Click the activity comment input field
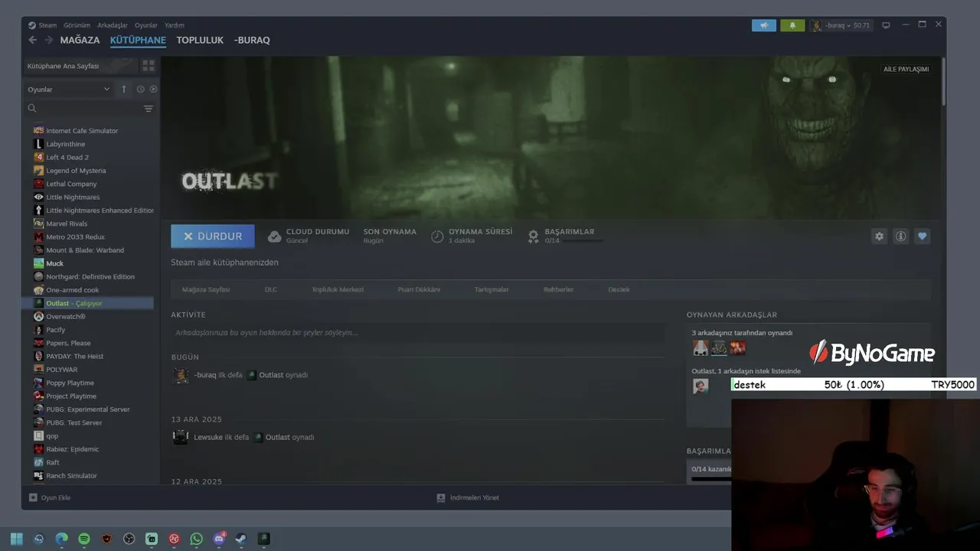The image size is (980, 551). pyautogui.click(x=417, y=333)
